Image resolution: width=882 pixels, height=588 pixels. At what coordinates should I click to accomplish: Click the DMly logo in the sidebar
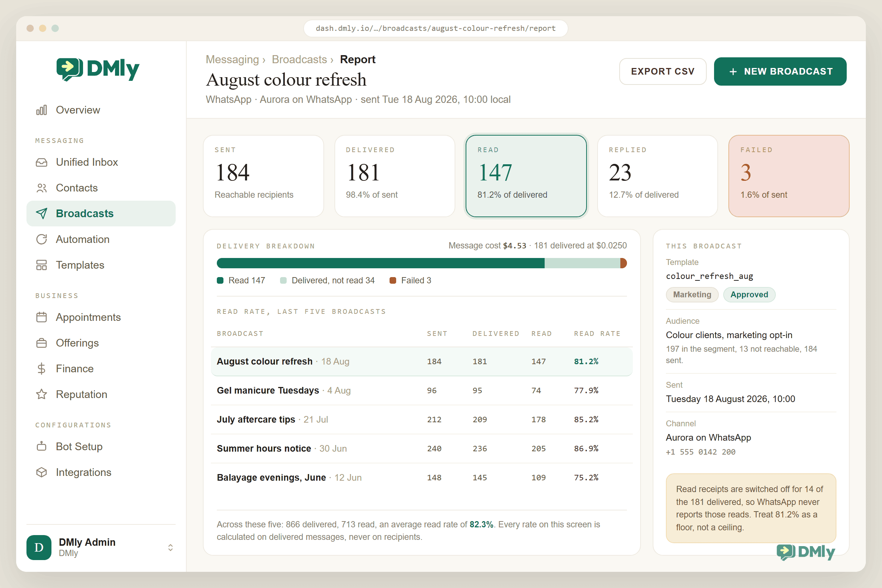98,69
